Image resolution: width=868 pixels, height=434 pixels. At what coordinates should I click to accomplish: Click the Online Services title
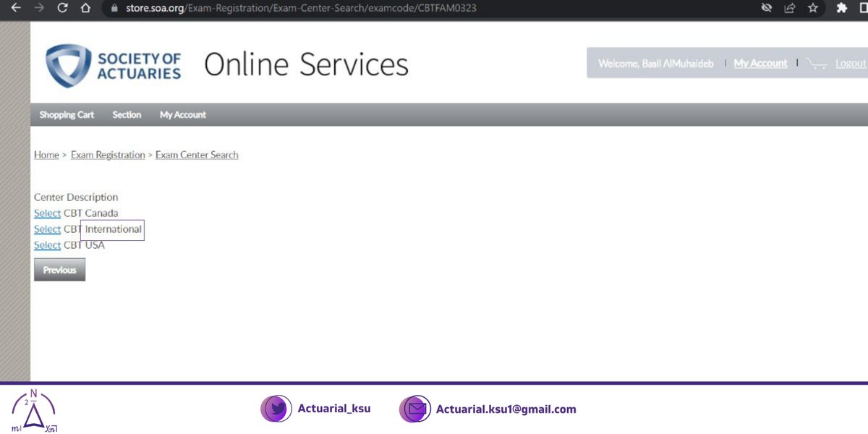click(306, 64)
